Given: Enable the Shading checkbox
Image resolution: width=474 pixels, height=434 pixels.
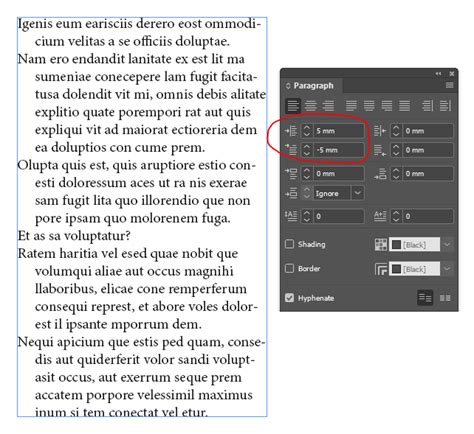Looking at the screenshot, I should click(289, 244).
